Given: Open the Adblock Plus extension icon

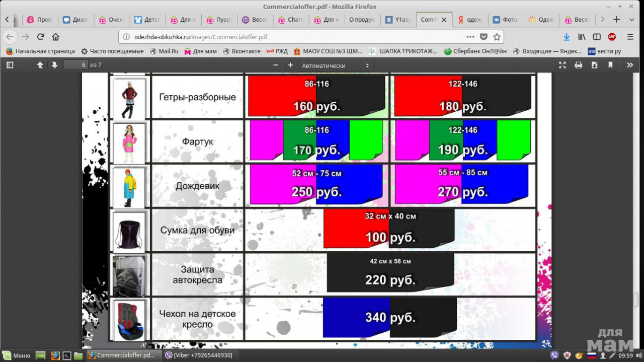Looking at the screenshot, I should [612, 37].
